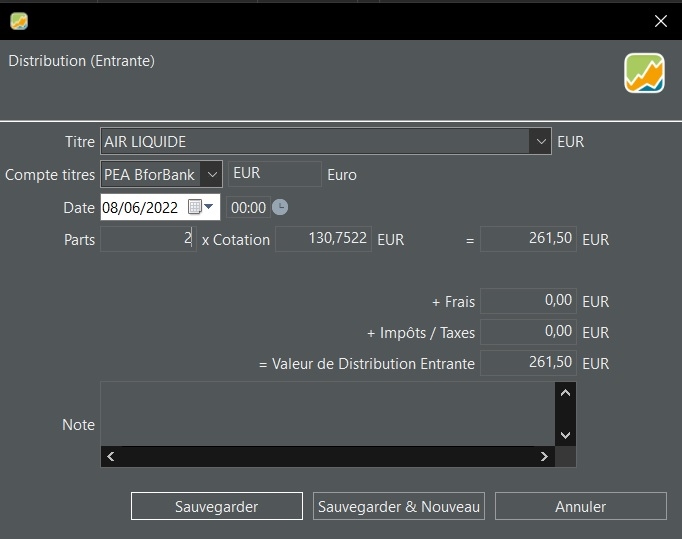Screen dimensions: 682x539
Task: Expand the Titre AIR LIQUIDE dropdown
Action: click(540, 142)
